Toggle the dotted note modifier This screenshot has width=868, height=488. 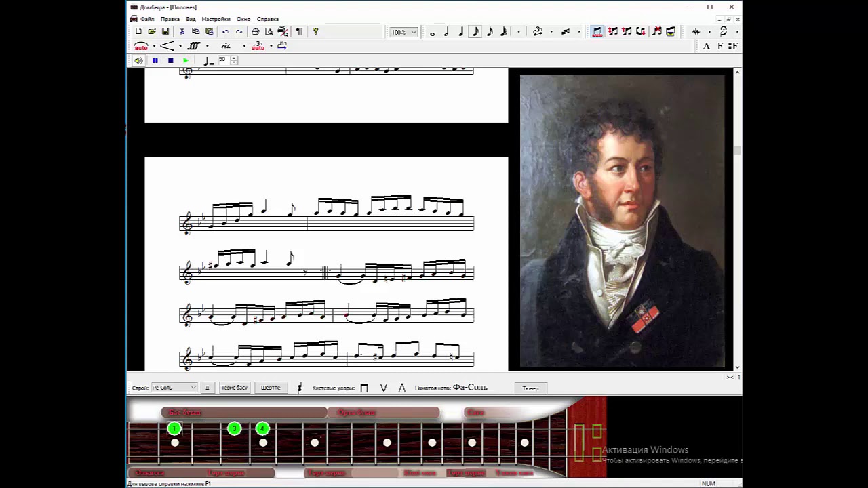(x=519, y=32)
